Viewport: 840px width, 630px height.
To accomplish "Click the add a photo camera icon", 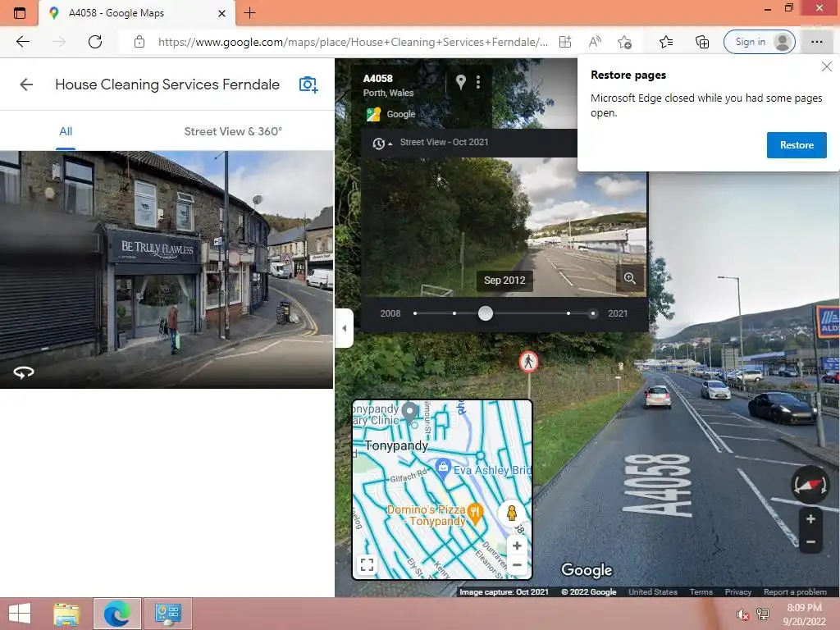I will pos(308,84).
